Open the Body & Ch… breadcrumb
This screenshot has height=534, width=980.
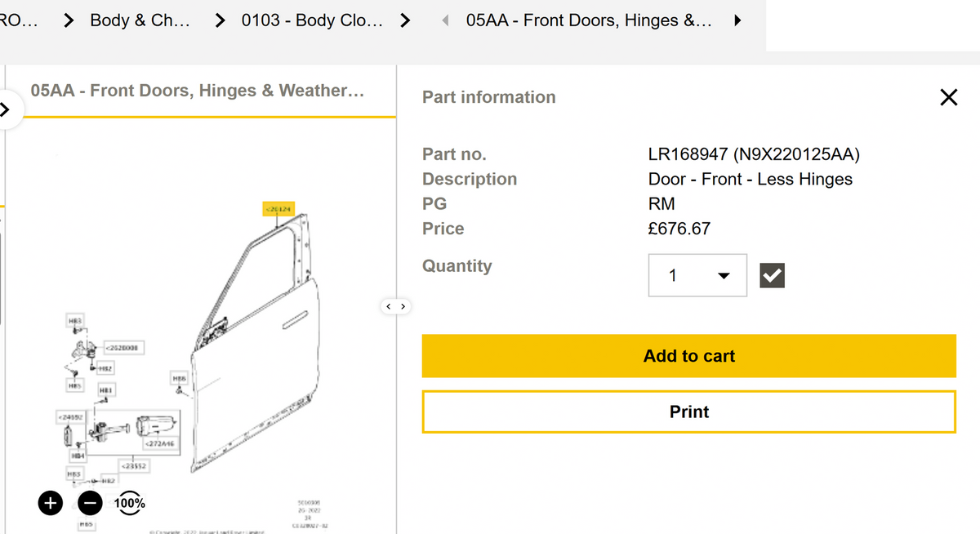tap(140, 20)
